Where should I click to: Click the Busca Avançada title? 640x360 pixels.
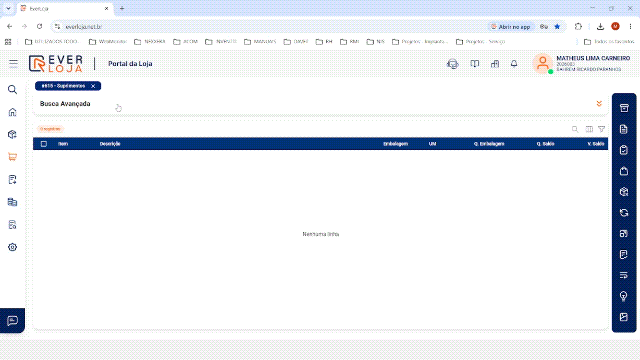(65, 104)
